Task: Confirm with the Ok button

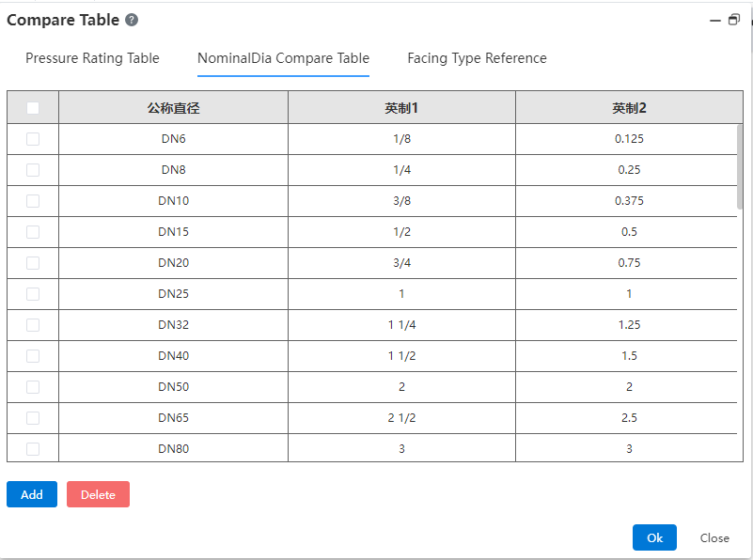Action: pos(654,537)
